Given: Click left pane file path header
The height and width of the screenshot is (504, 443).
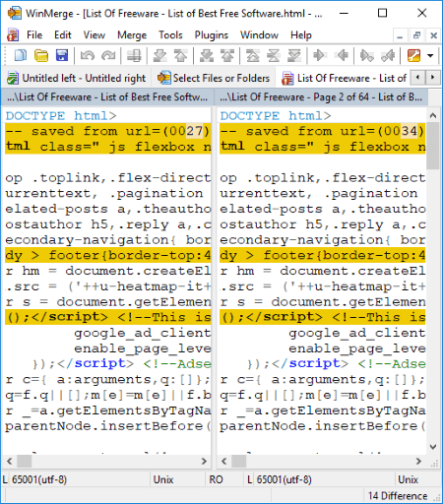Looking at the screenshot, I should coord(107,96).
